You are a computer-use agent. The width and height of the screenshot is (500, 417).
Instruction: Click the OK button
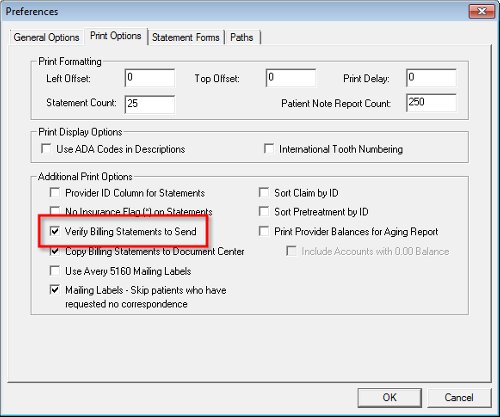tap(390, 397)
